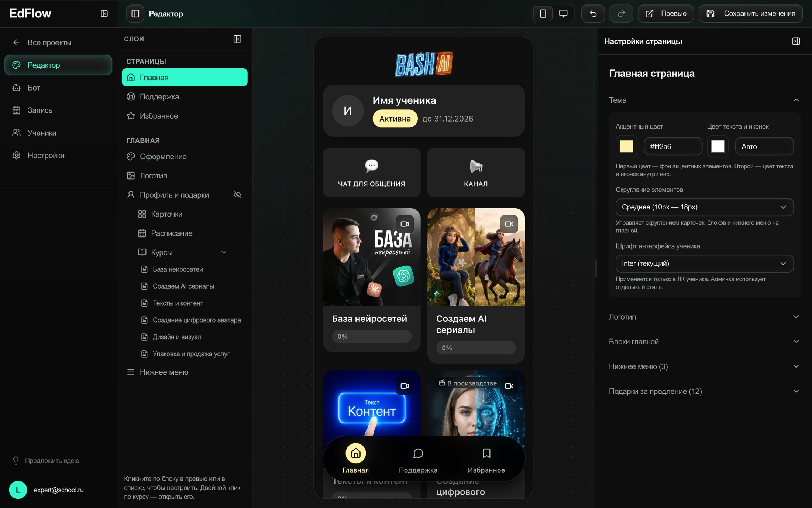This screenshot has width=812, height=508.
Task: Toggle visibility of Профиль и подарки
Action: (x=237, y=195)
